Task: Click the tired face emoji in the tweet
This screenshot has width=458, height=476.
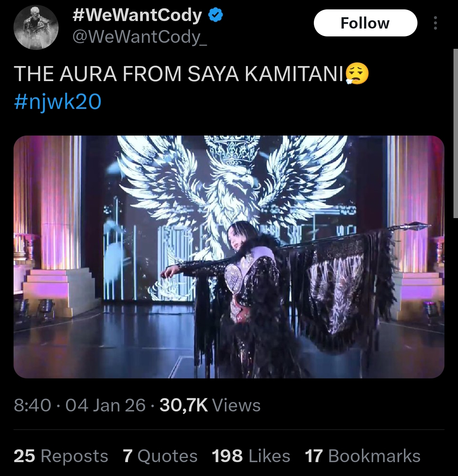Action: tap(356, 74)
